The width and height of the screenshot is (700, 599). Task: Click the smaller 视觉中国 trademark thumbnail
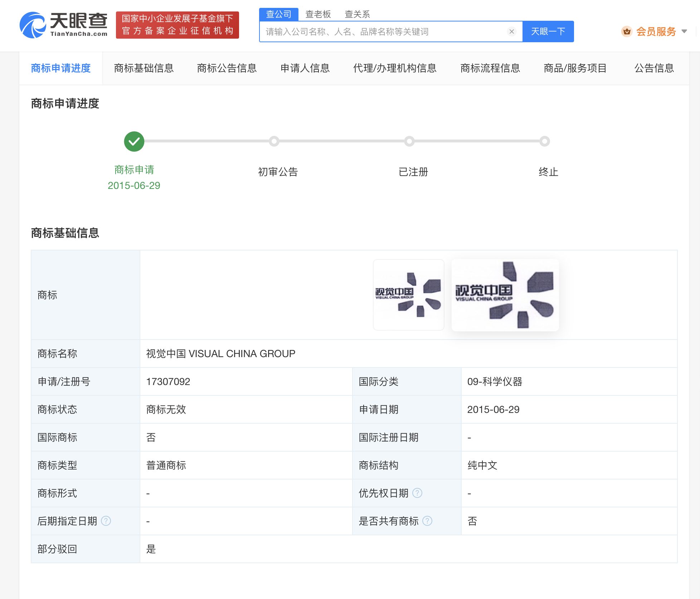[408, 294]
